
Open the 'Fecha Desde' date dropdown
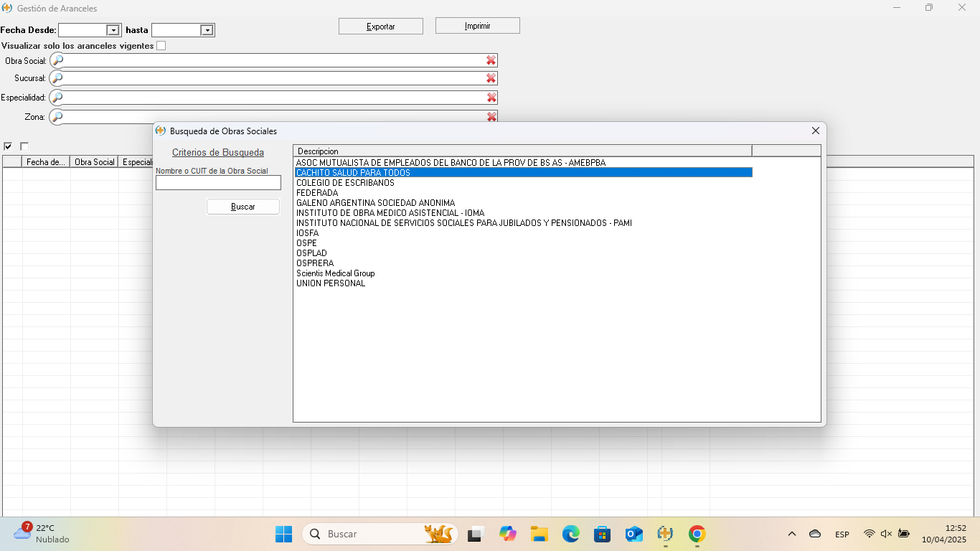[113, 30]
